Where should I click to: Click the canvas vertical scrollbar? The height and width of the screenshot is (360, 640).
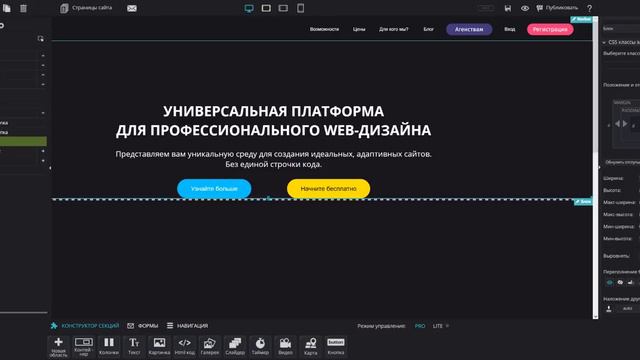tap(596, 86)
